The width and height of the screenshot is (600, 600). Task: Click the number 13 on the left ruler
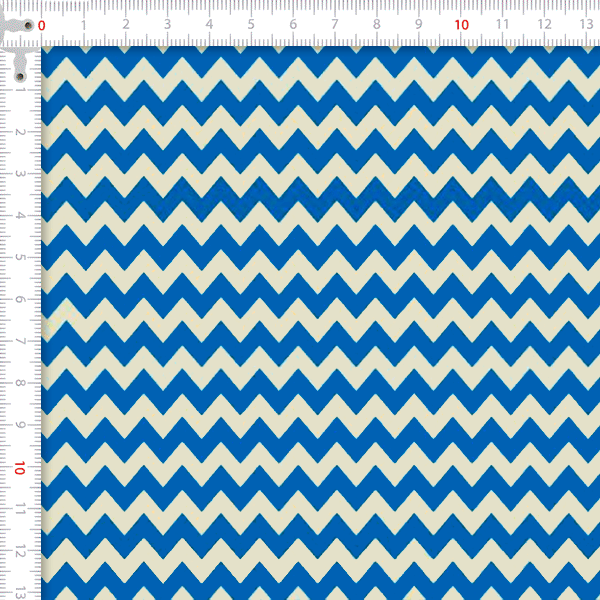tap(20, 592)
